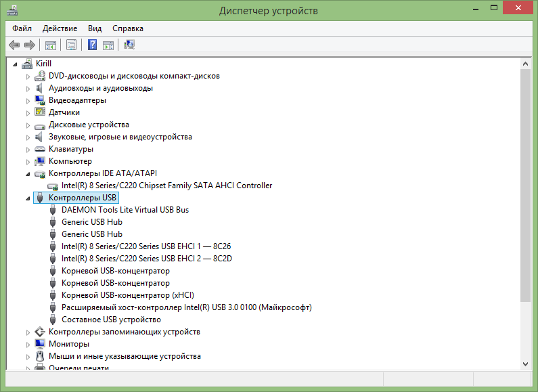Expand Мыши и иные указывающие устройства
The height and width of the screenshot is (392, 538).
click(x=28, y=357)
